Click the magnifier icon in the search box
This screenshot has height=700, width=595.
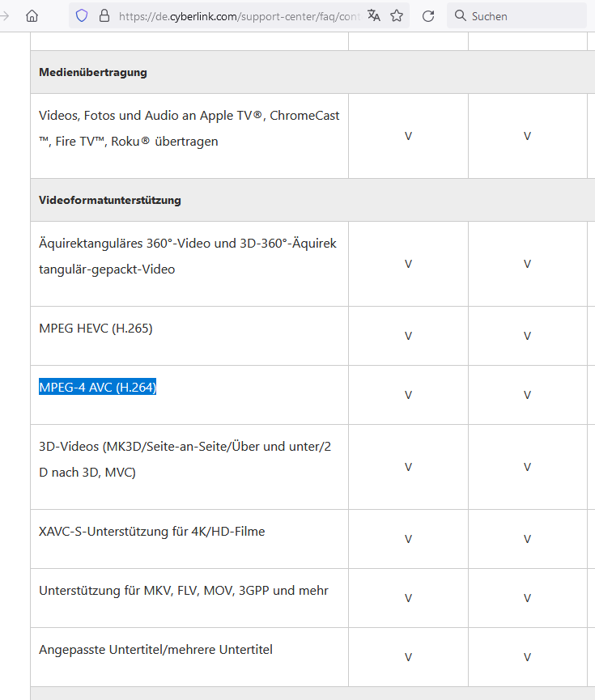click(x=460, y=15)
